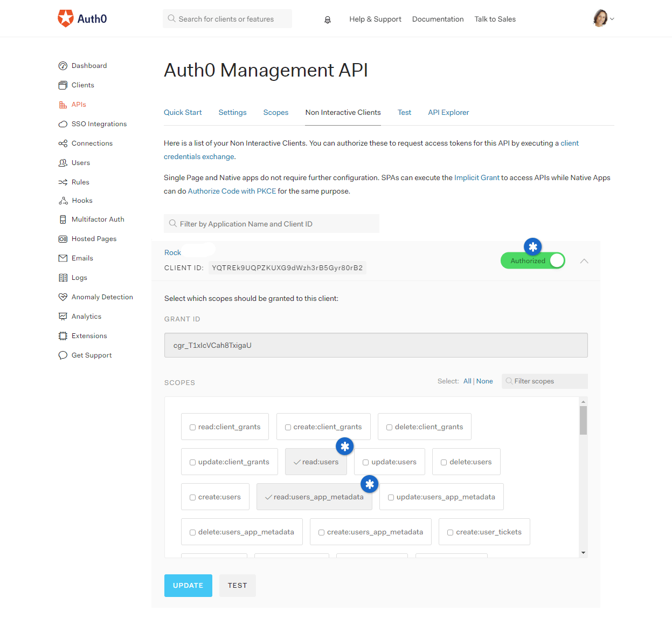Toggle the Authorized switch for Rock client
The height and width of the screenshot is (618, 672).
[x=533, y=260]
